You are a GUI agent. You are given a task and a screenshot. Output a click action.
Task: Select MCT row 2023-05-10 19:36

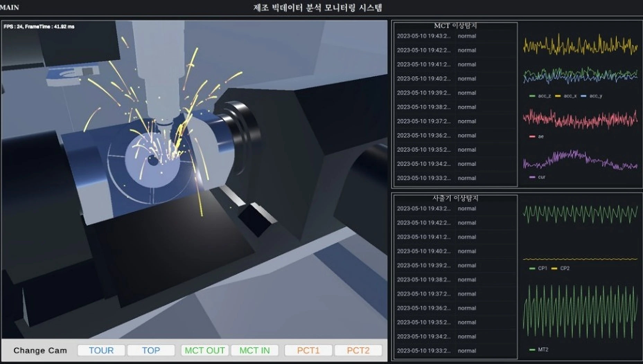455,135
